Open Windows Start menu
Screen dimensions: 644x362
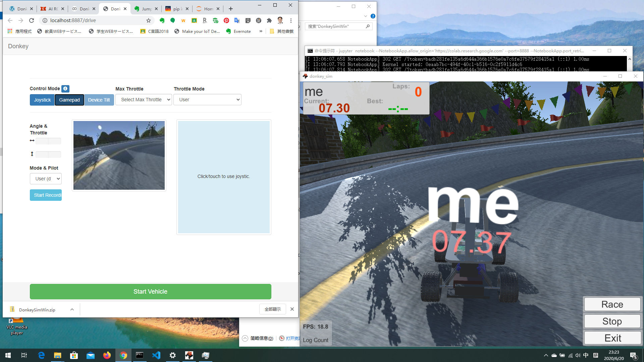click(8, 355)
